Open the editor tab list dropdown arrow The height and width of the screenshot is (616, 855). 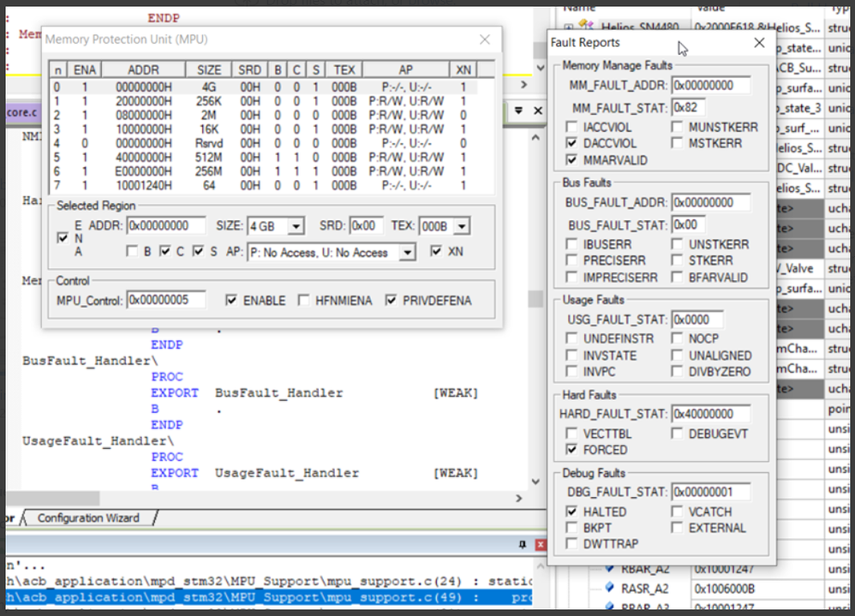[x=518, y=111]
